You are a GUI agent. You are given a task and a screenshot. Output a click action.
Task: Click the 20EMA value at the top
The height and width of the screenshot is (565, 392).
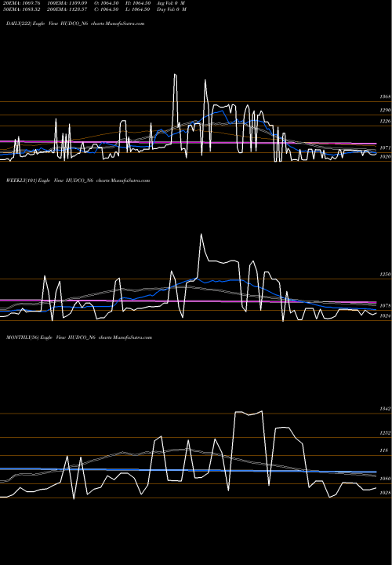(x=20, y=3)
